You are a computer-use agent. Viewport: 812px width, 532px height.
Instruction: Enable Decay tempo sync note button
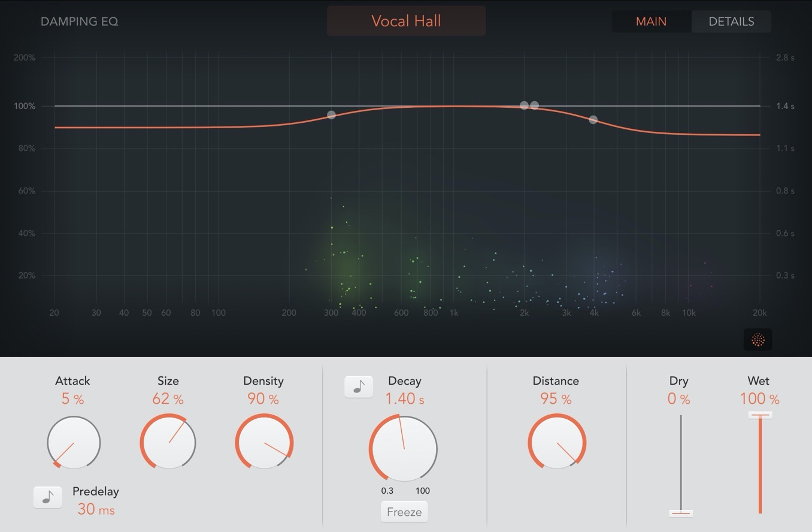(x=359, y=387)
